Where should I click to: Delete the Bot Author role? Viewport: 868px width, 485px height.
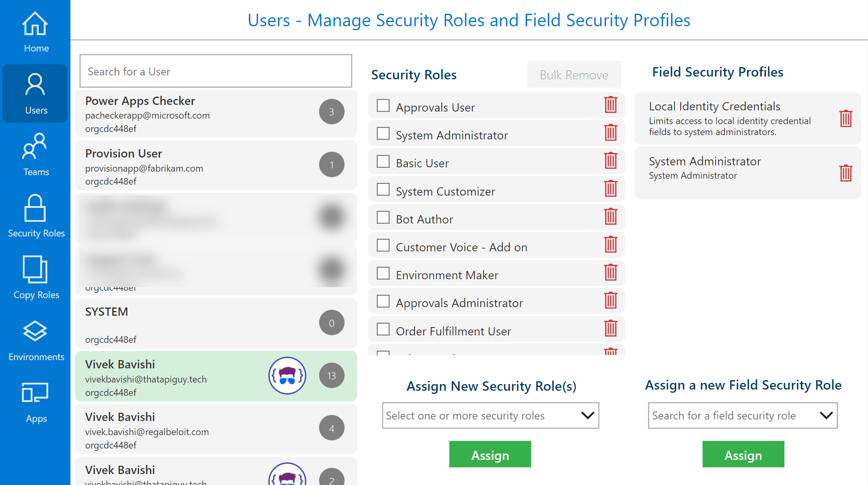pos(610,217)
